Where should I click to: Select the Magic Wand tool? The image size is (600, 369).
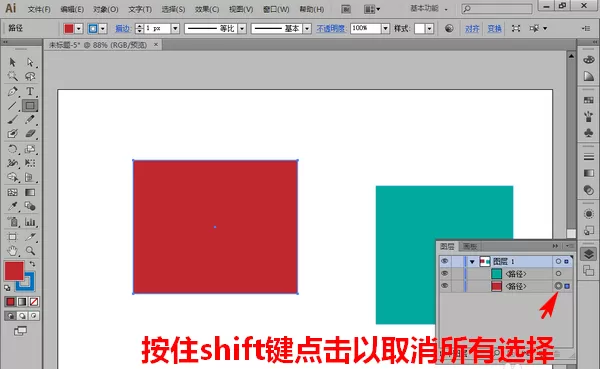point(12,76)
